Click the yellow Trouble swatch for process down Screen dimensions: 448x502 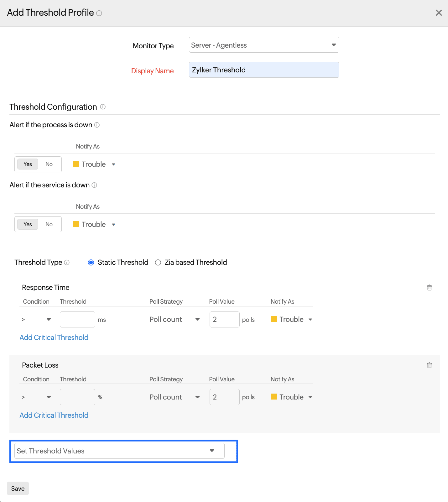pyautogui.click(x=76, y=164)
